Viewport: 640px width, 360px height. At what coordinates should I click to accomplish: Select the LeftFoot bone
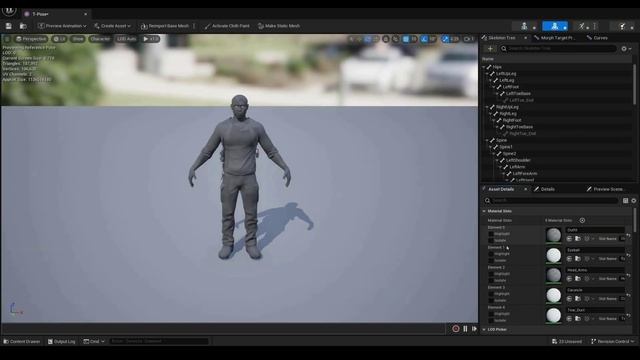click(511, 87)
